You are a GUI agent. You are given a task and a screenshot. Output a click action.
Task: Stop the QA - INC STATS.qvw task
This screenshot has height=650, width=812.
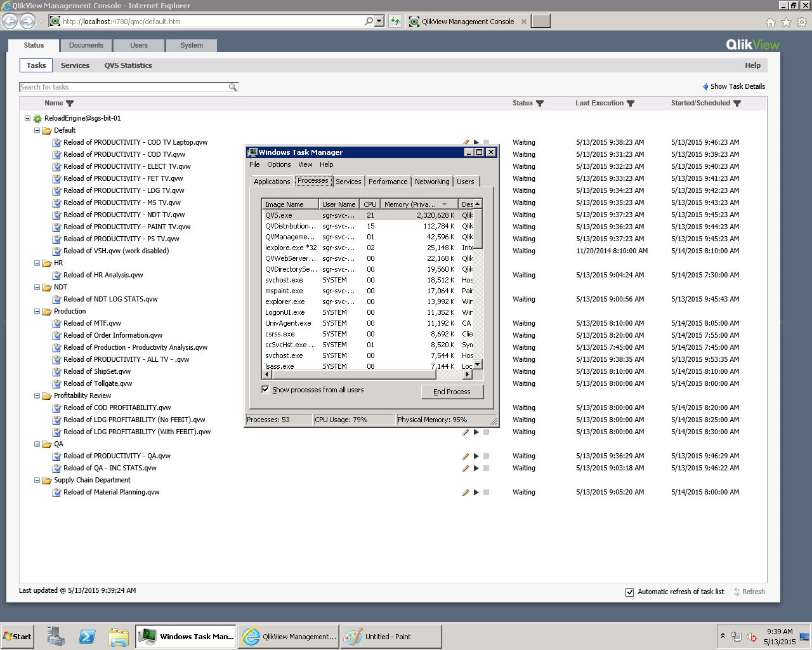pyautogui.click(x=487, y=468)
